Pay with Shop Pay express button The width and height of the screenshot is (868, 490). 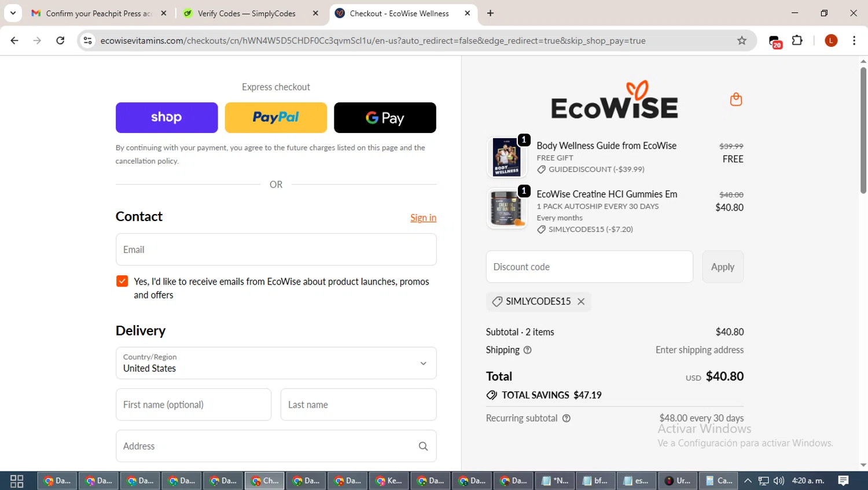tap(167, 117)
